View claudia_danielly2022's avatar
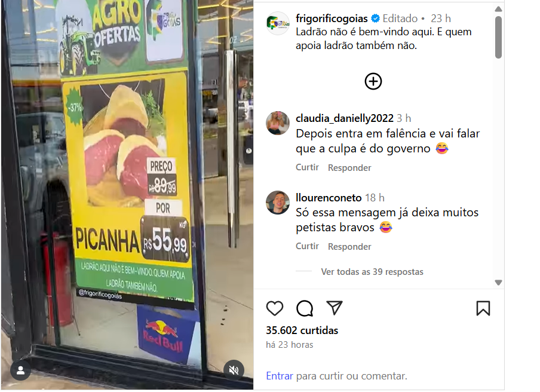Viewport: 540px width, 392px height. pos(278,123)
